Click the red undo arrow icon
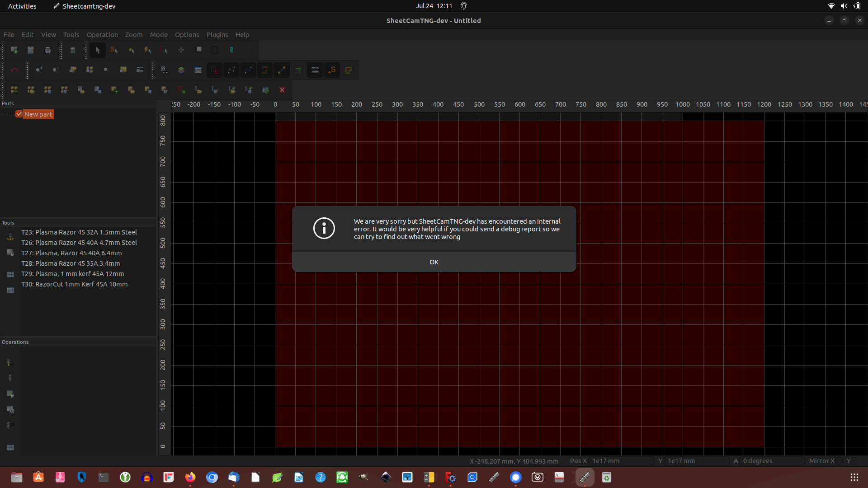Image resolution: width=868 pixels, height=488 pixels. click(14, 70)
